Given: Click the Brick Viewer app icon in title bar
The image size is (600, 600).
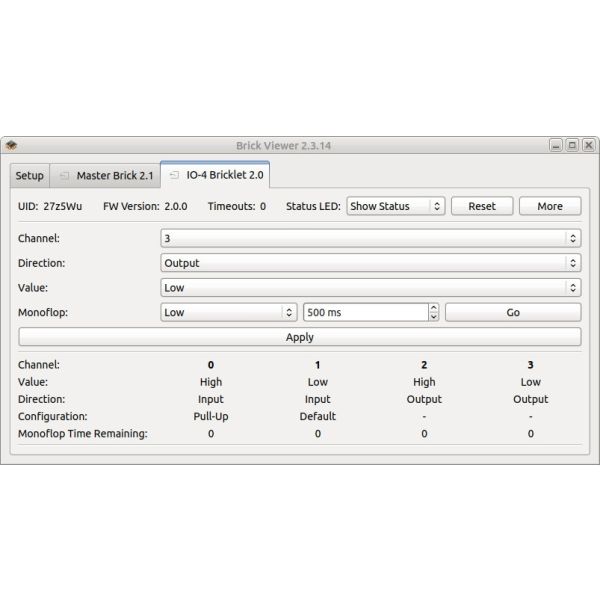Looking at the screenshot, I should click(x=11, y=145).
